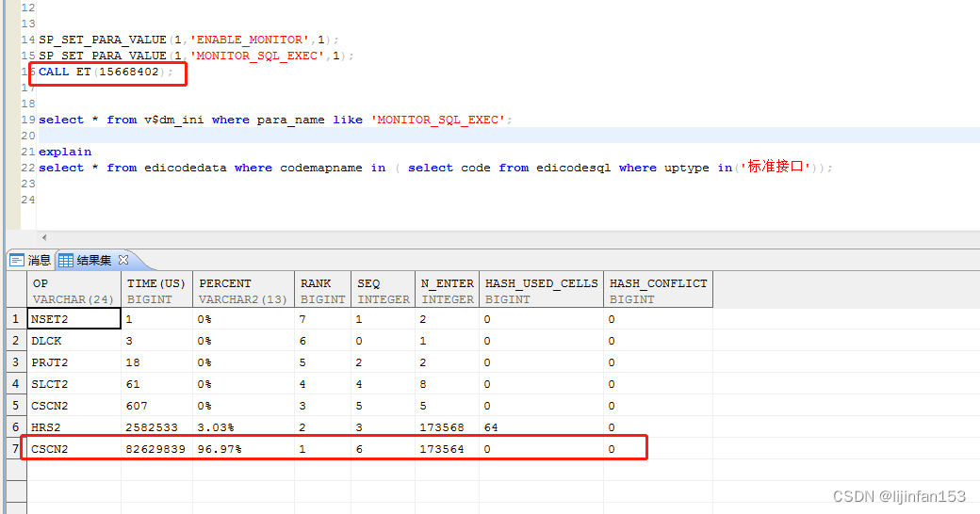Click the explain keyword on line 21
980x514 pixels.
pos(65,152)
